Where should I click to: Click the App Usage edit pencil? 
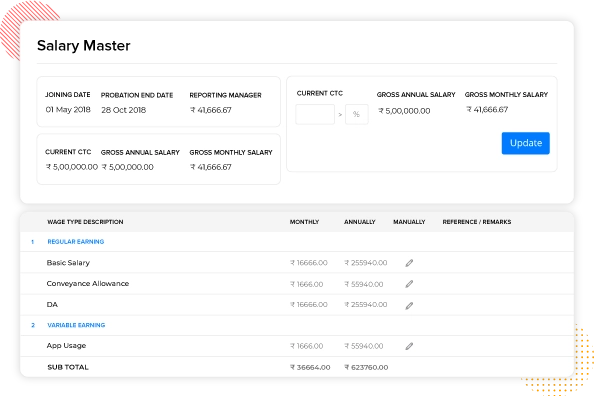click(409, 346)
